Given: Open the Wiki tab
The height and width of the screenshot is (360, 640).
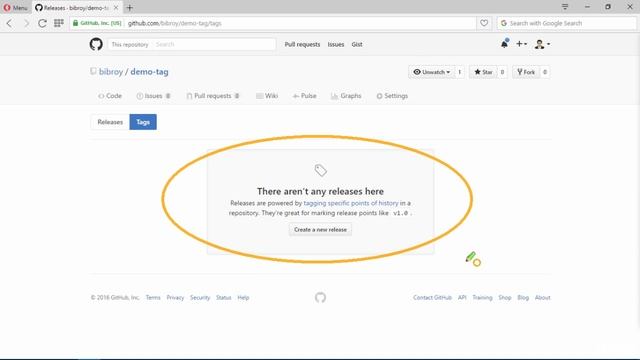Looking at the screenshot, I should point(267,96).
